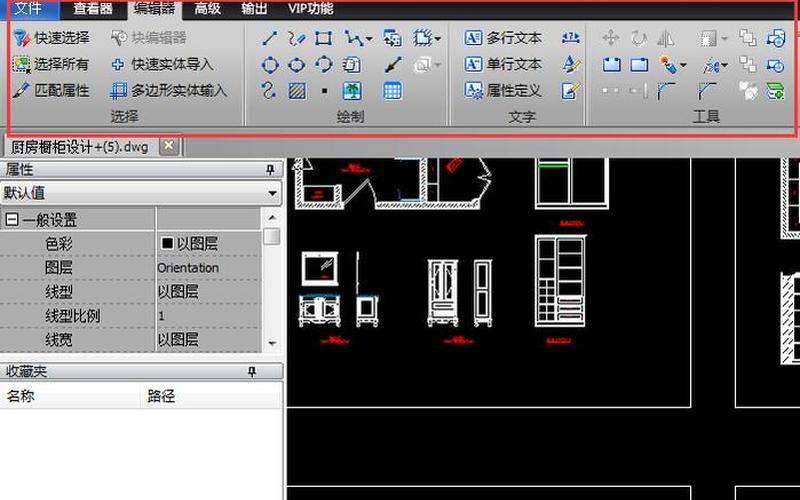Screen dimensions: 800x500
Task: Insert an image with the palm-tree icon
Action: [x=352, y=91]
